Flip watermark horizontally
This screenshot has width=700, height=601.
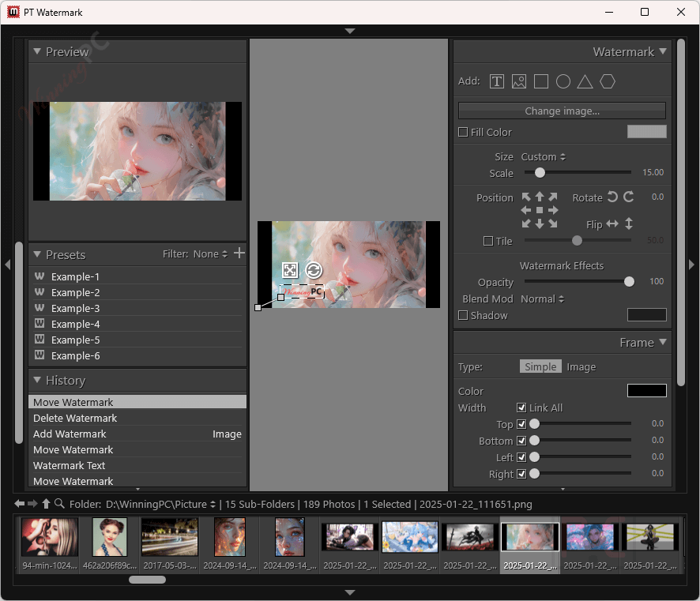pos(612,223)
